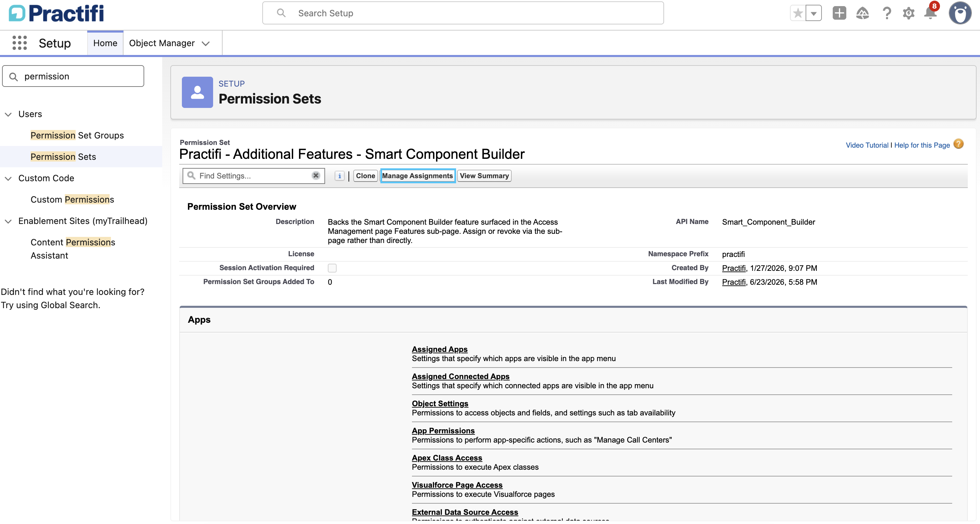Open the Setup gear icon
The width and height of the screenshot is (980, 524).
pos(908,13)
